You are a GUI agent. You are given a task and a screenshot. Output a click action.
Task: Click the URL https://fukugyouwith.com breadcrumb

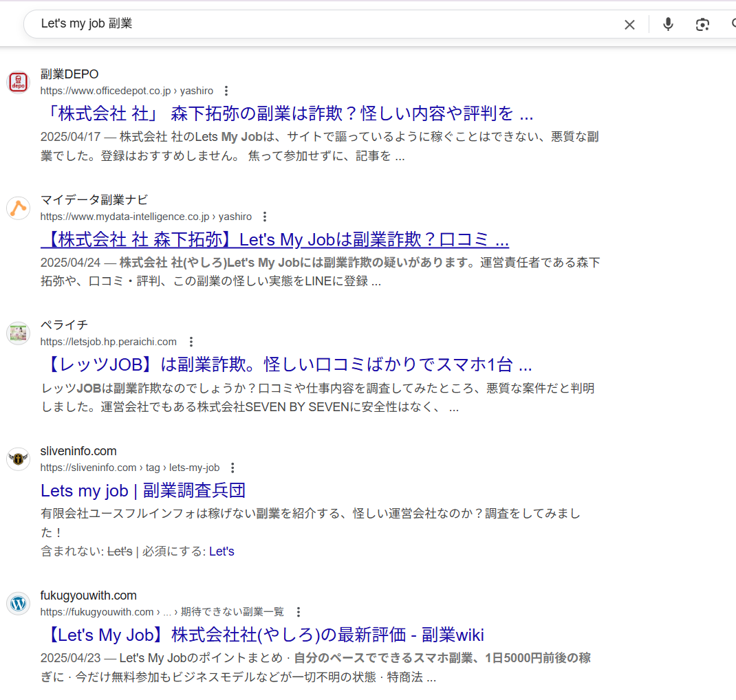[162, 612]
